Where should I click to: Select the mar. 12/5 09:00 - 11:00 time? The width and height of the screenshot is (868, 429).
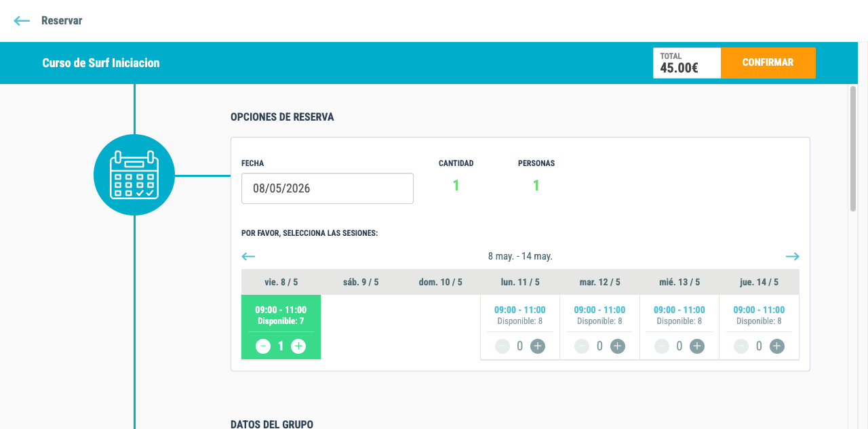point(599,310)
